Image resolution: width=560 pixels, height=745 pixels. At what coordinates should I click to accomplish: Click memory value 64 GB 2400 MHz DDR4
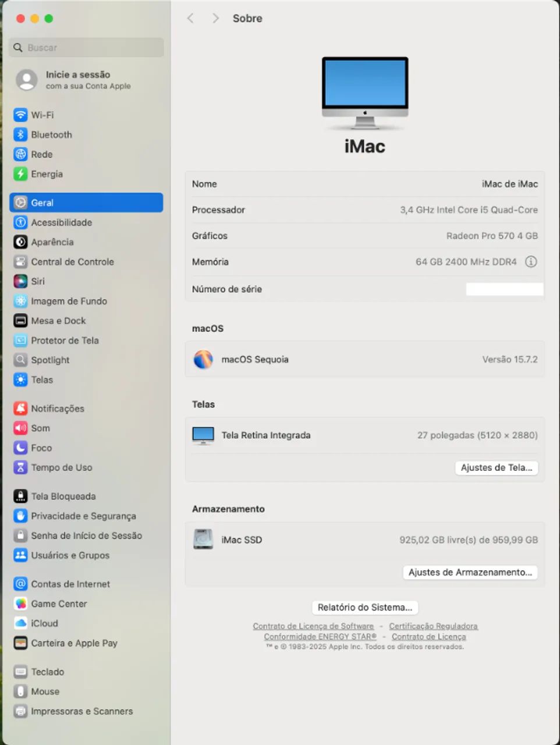coord(466,262)
